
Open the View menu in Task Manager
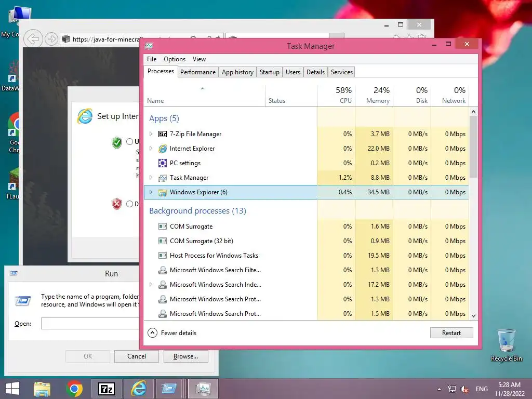point(199,59)
